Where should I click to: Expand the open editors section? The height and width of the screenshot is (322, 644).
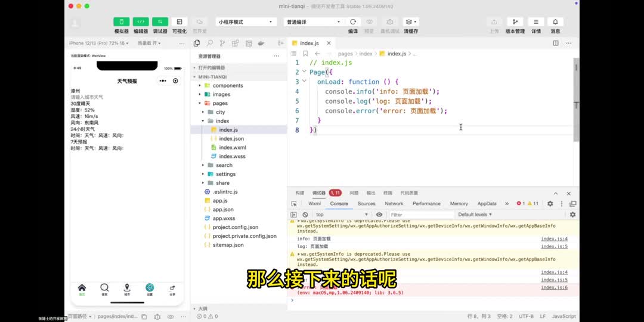pos(239,67)
